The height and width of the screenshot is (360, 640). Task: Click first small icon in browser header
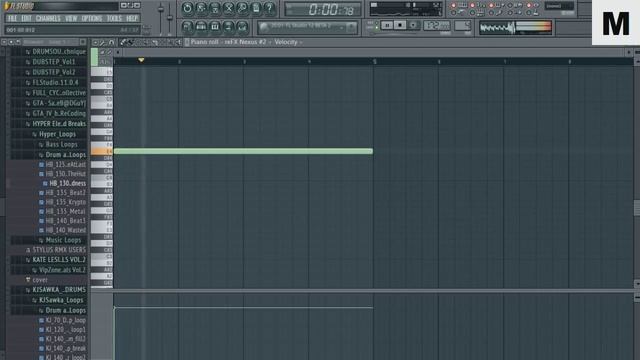(4, 42)
